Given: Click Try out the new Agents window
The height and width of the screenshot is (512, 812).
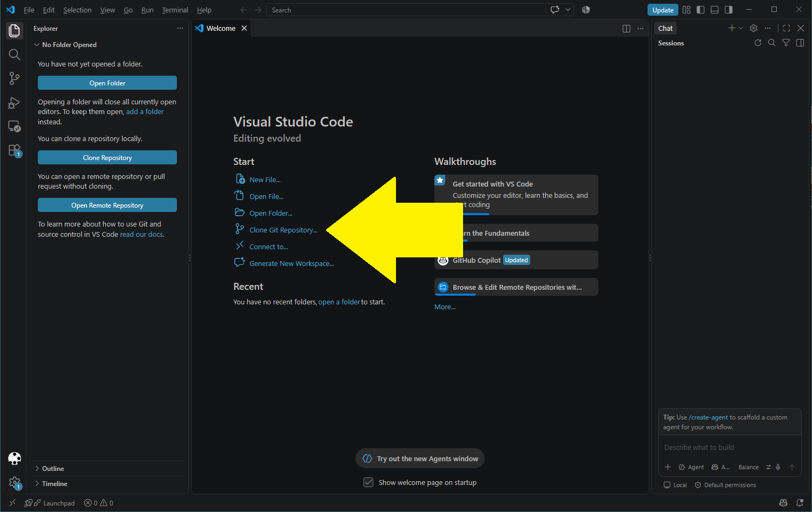Looking at the screenshot, I should click(420, 458).
